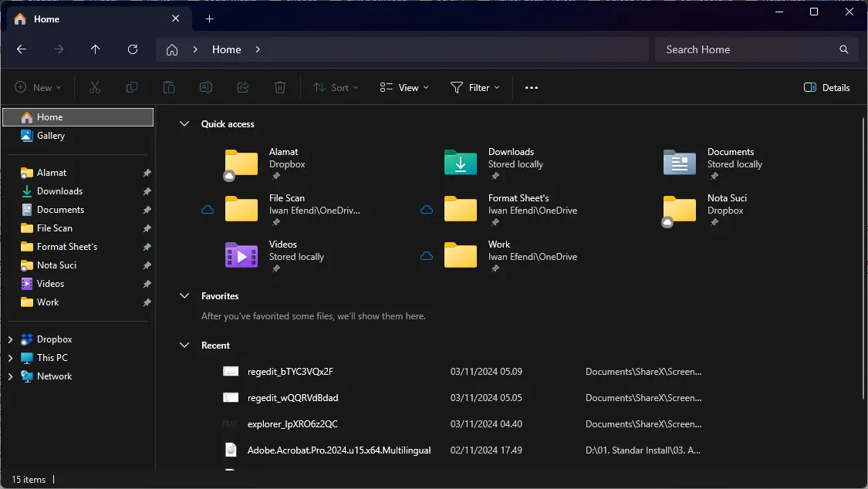Open the Sort dropdown

[336, 87]
